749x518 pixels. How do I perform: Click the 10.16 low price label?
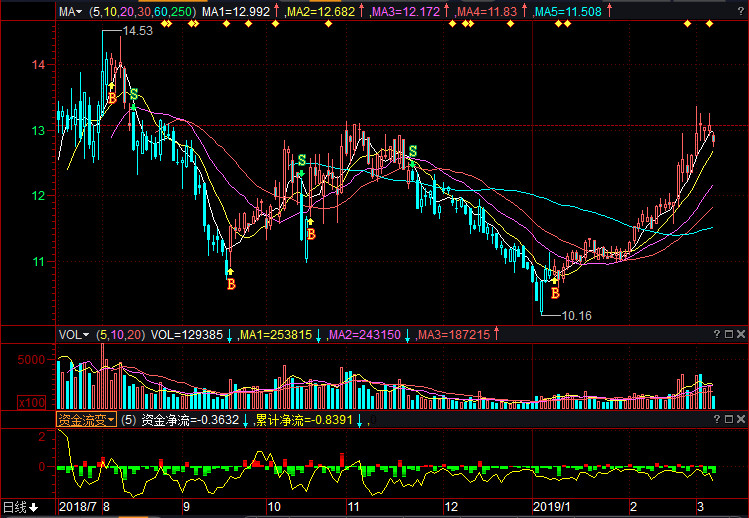[576, 315]
